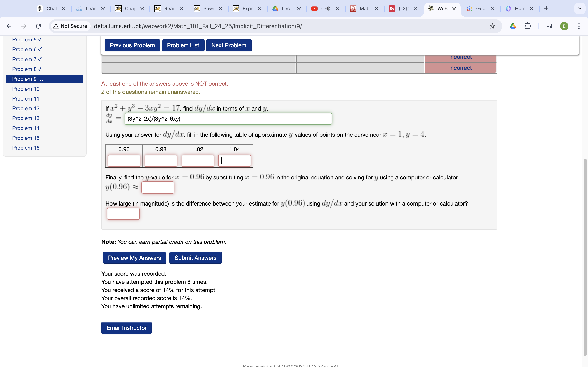Image resolution: width=588 pixels, height=367 pixels.
Task: Click the y(0.96) approximate value input field
Action: 157,187
